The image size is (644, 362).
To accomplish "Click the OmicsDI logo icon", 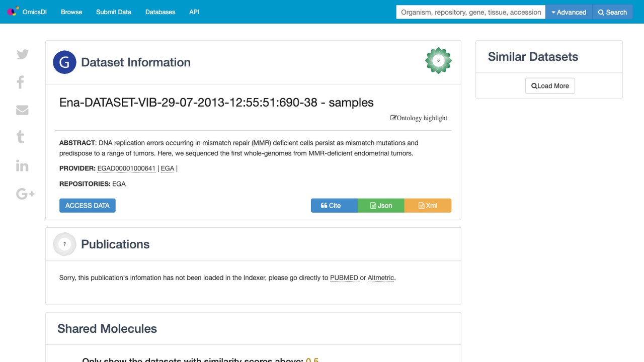I will pos(13,12).
